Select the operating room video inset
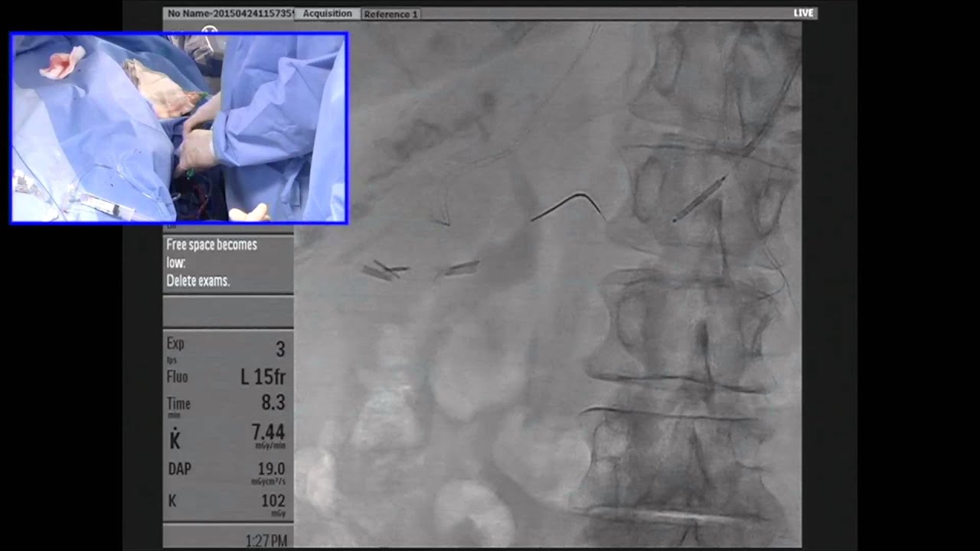Image resolution: width=980 pixels, height=551 pixels. (179, 128)
